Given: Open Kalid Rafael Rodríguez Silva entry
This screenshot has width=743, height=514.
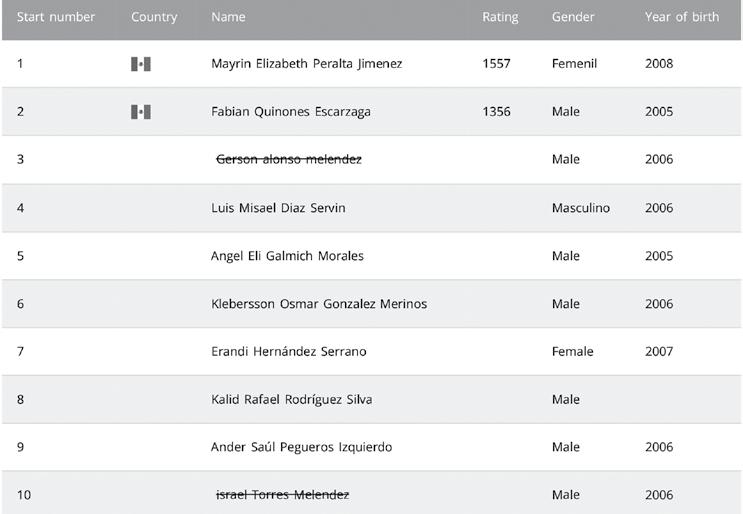Looking at the screenshot, I should [291, 399].
